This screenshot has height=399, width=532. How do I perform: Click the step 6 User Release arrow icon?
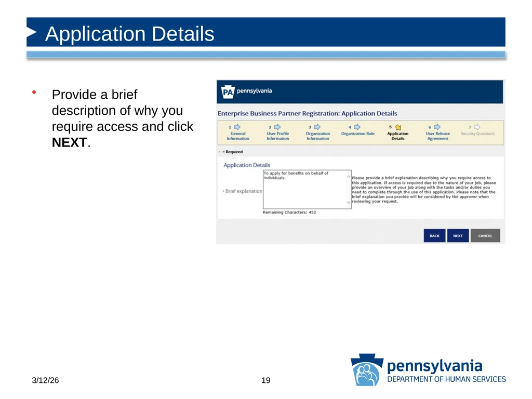(437, 127)
